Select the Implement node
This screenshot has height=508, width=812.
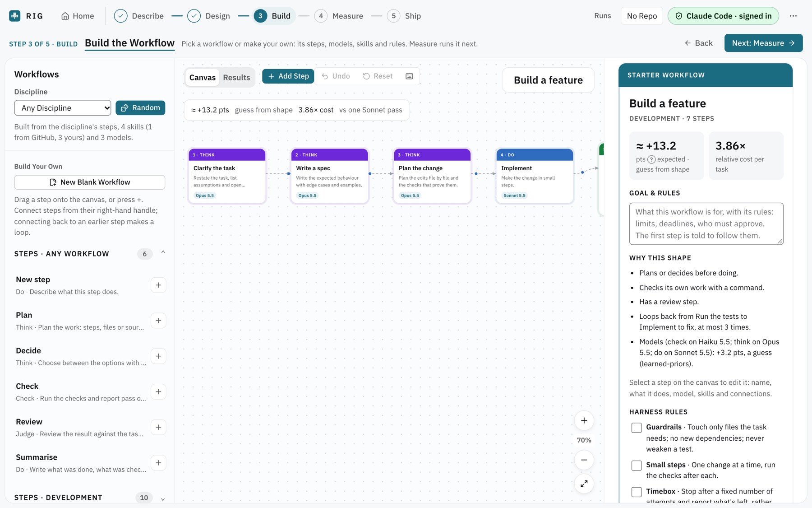(x=535, y=176)
